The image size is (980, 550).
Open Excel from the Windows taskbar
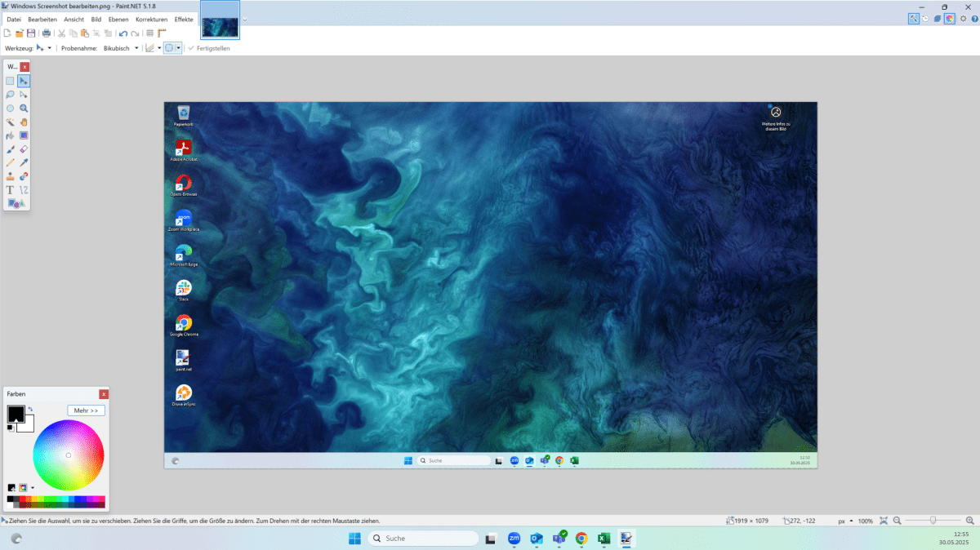tap(604, 539)
